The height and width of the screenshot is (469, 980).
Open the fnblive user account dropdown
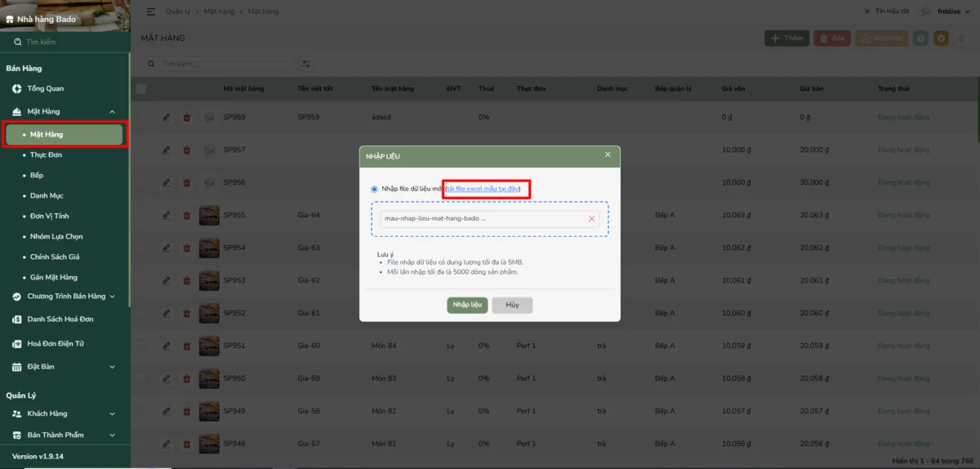pyautogui.click(x=951, y=11)
